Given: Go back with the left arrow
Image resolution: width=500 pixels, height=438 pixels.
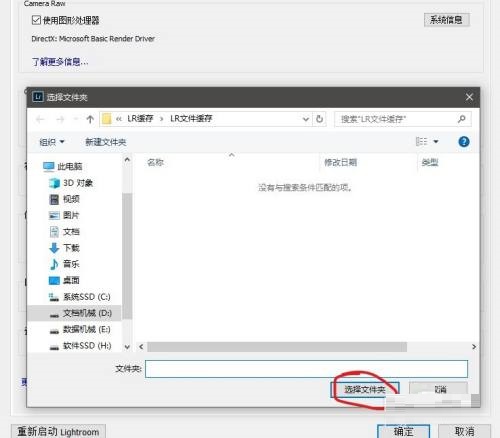Looking at the screenshot, I should [40, 119].
